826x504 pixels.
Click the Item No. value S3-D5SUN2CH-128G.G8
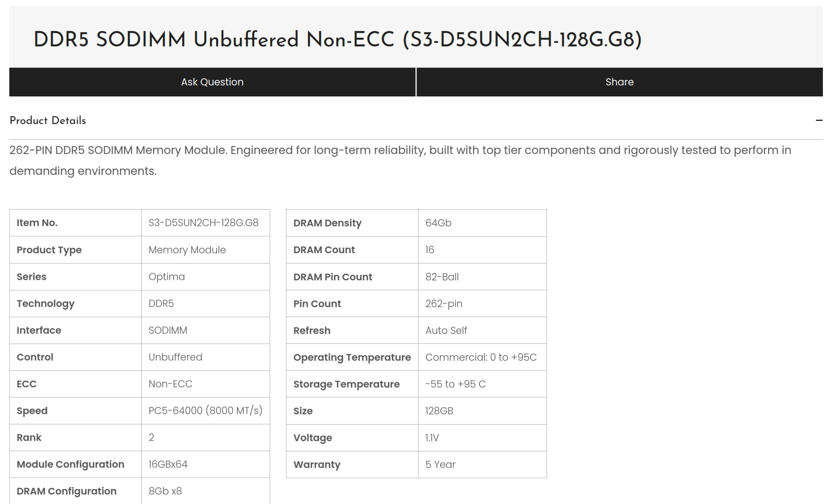(x=204, y=223)
